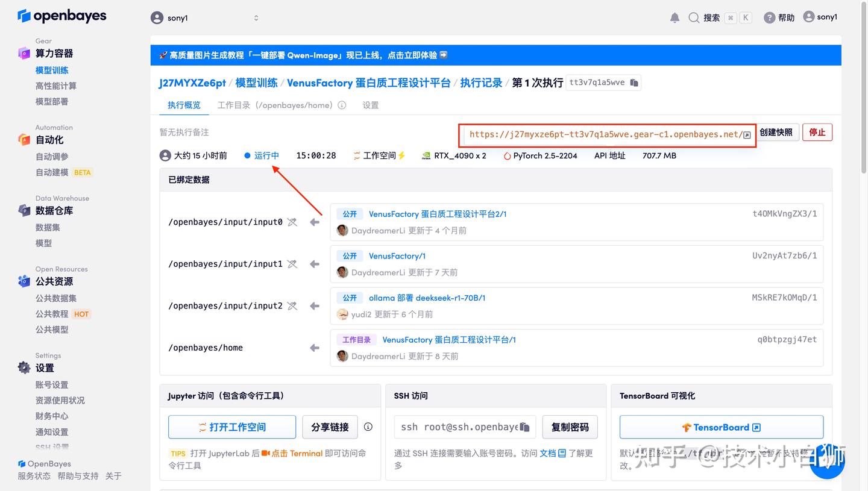The height and width of the screenshot is (491, 868).
Task: Open search using the magnifier icon
Action: pyautogui.click(x=693, y=17)
